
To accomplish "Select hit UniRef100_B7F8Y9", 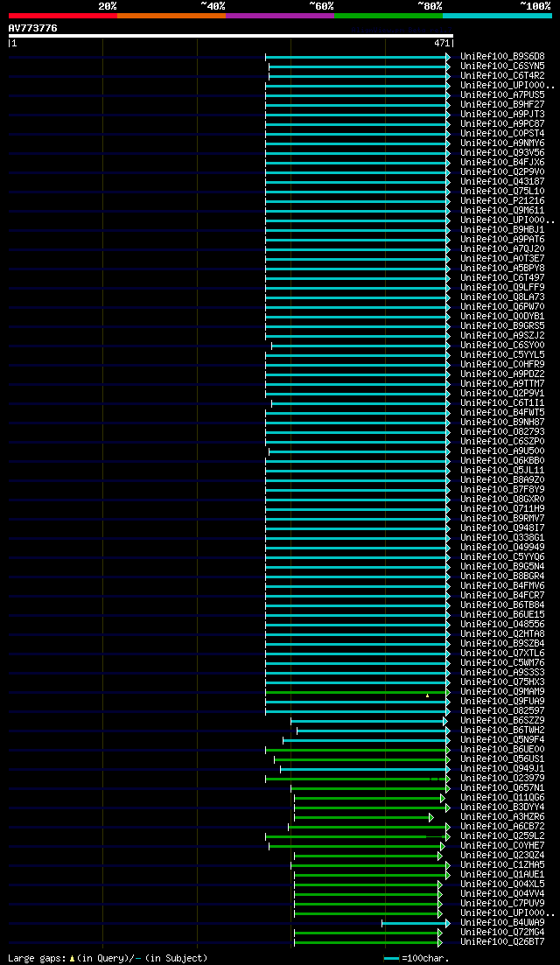I will point(502,489).
